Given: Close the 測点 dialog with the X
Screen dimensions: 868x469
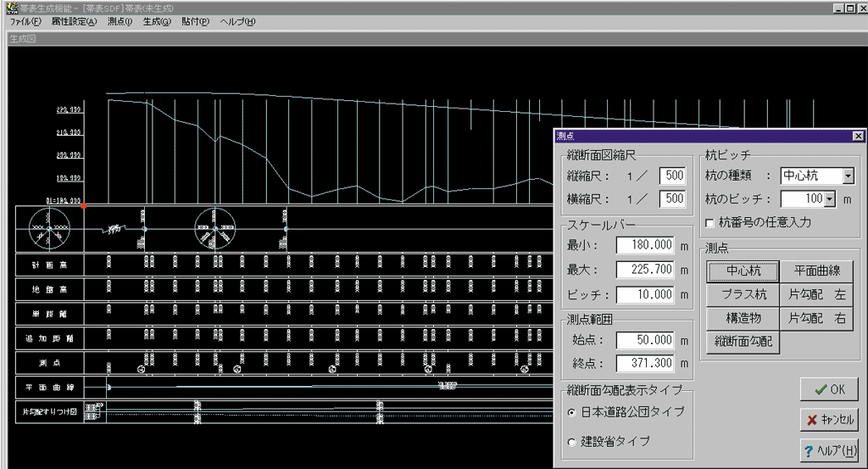Looking at the screenshot, I should point(858,136).
